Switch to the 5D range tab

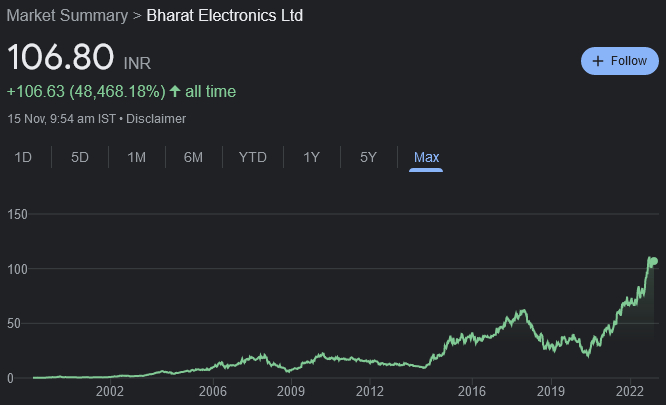pos(80,157)
